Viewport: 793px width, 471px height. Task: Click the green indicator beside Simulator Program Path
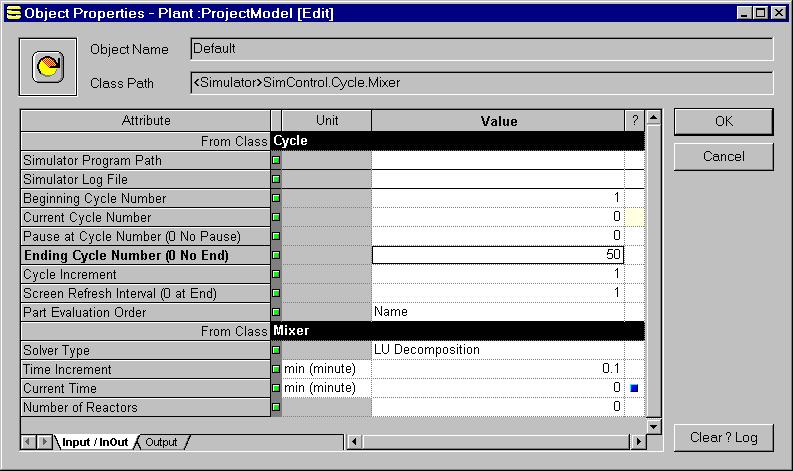pyautogui.click(x=276, y=160)
